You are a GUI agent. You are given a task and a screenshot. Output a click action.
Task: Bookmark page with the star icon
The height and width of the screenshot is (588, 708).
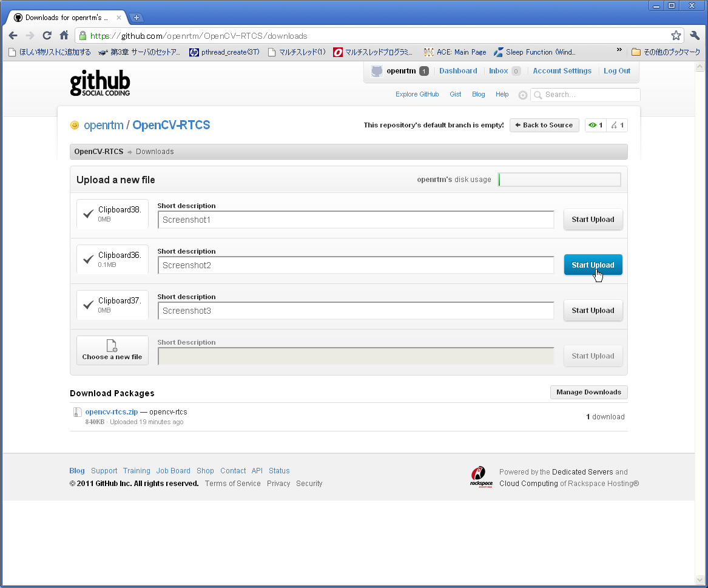coord(676,35)
